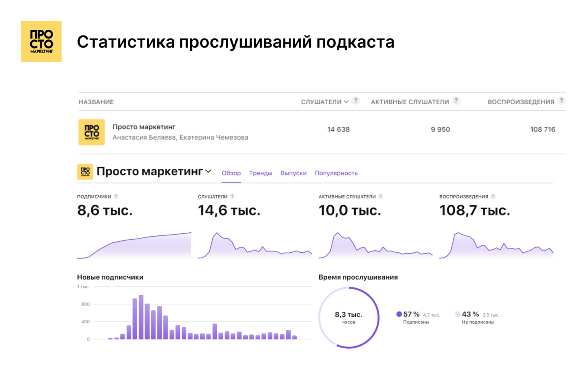Sort by the СЛУШАТЕЛИ column dropdown arrow
The image size is (588, 370).
coord(346,102)
